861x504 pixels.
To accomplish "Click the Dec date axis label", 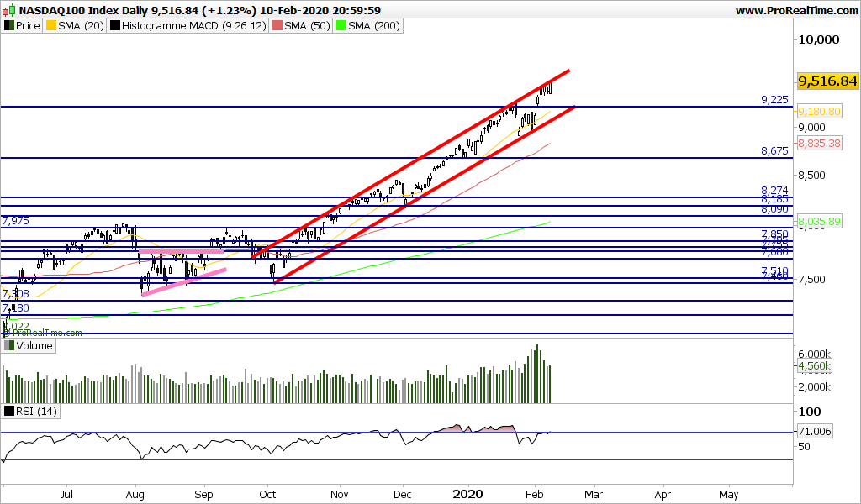I will (x=403, y=494).
